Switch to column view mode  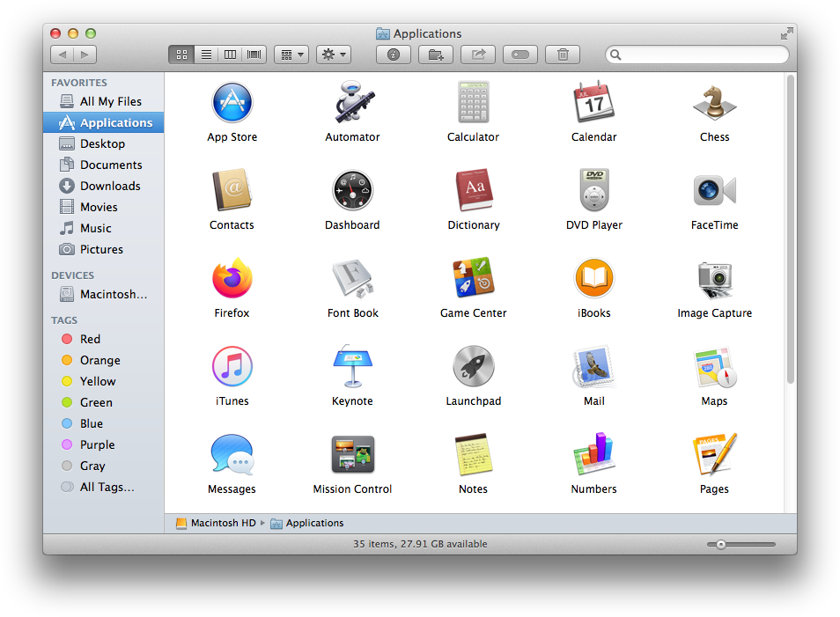point(230,55)
